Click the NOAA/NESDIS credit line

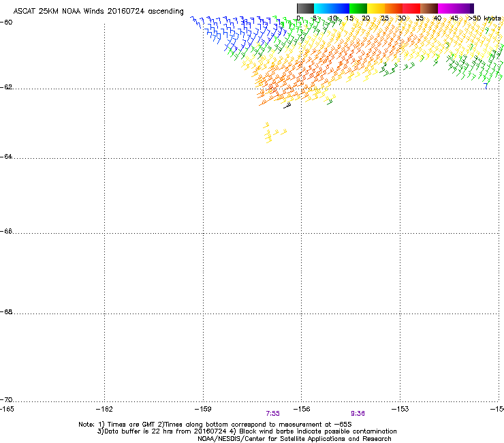[x=294, y=439]
